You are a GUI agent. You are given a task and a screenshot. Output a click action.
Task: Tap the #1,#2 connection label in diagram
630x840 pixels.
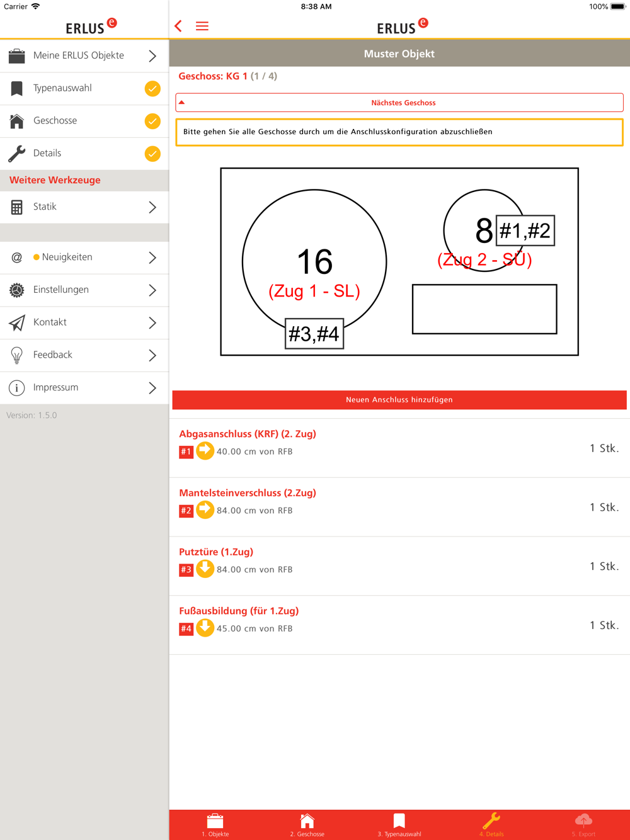pos(525,230)
